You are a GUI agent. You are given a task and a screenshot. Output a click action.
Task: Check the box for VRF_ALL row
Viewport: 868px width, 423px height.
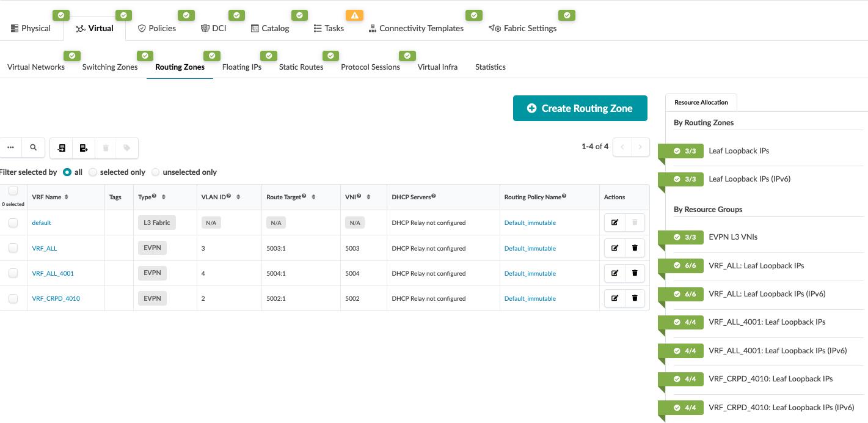pos(13,248)
